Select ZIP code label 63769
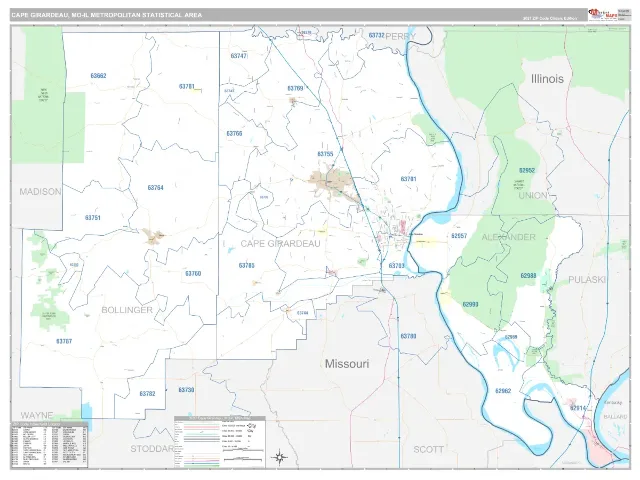Viewport: 640px width, 480px height. click(x=295, y=88)
